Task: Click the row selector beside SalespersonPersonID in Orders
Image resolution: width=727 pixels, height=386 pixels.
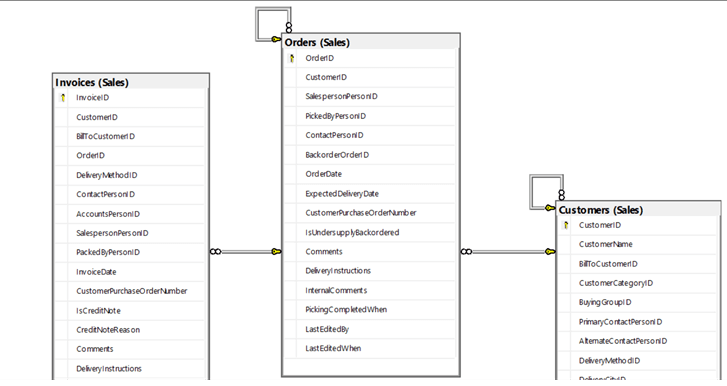Action: (291, 96)
